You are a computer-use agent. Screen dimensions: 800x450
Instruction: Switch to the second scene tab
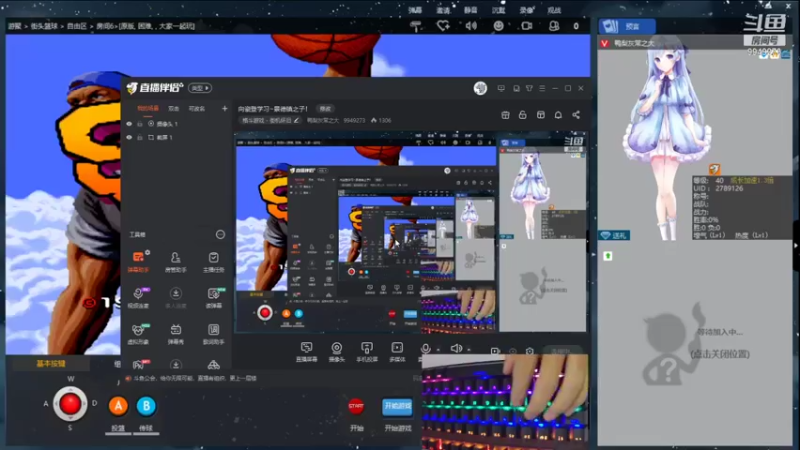coord(173,109)
